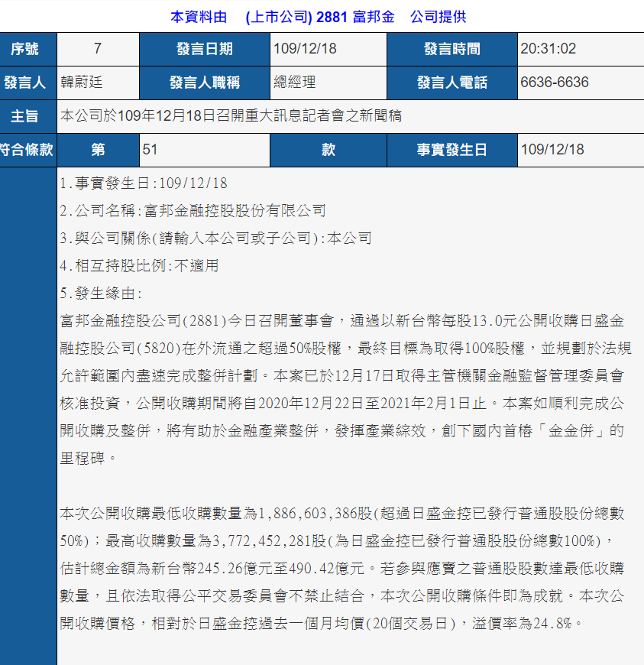Click the phone number '6636-6636'
644x665 pixels.
click(x=555, y=83)
